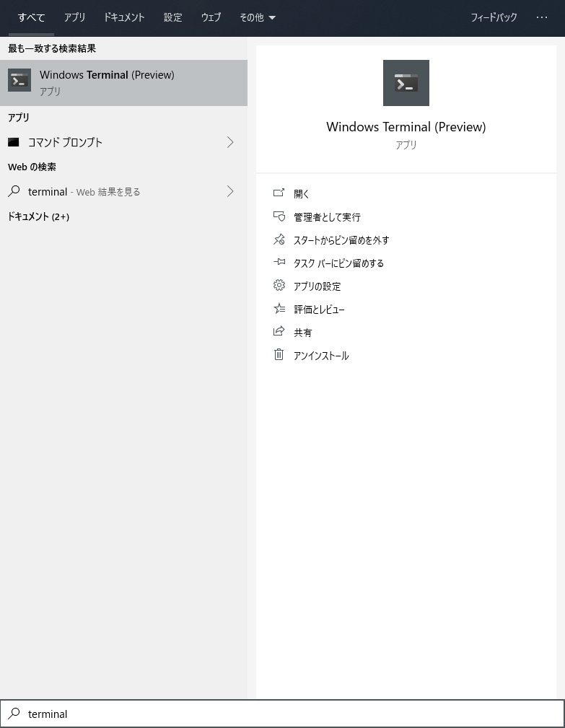Expand the terminal web results chevron

pyautogui.click(x=230, y=191)
